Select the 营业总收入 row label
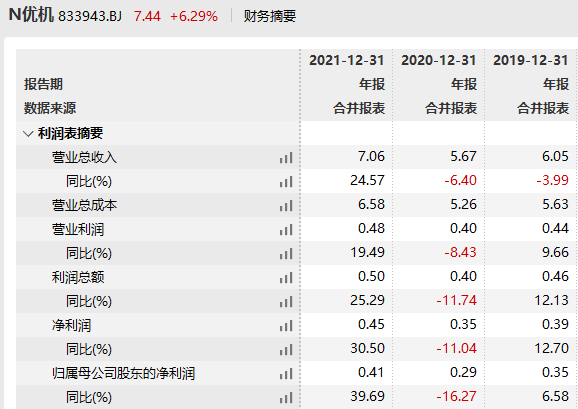578x409 pixels. click(84, 157)
